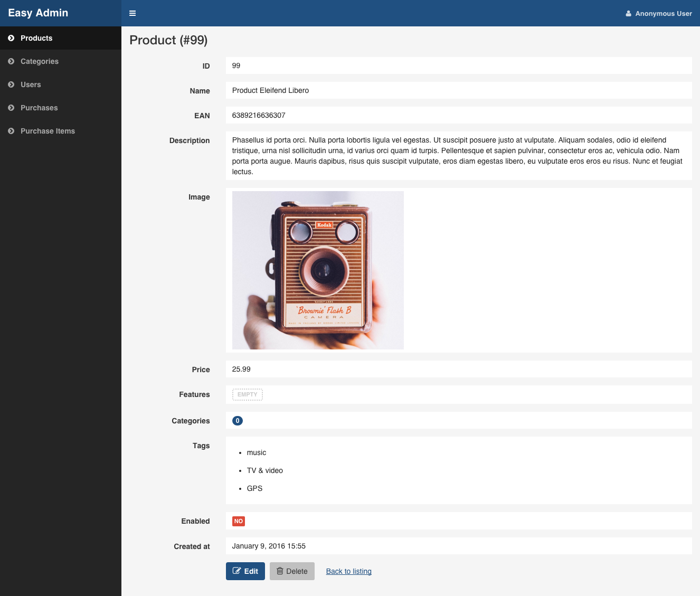This screenshot has height=596, width=700.
Task: Click the arrow icon beside Users
Action: (11, 84)
